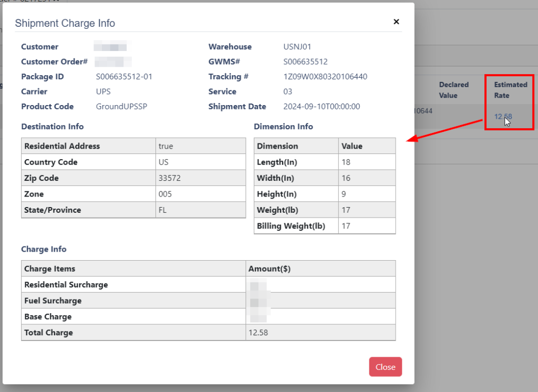The image size is (538, 392).
Task: Click the Dimension Info heading
Action: click(x=283, y=127)
